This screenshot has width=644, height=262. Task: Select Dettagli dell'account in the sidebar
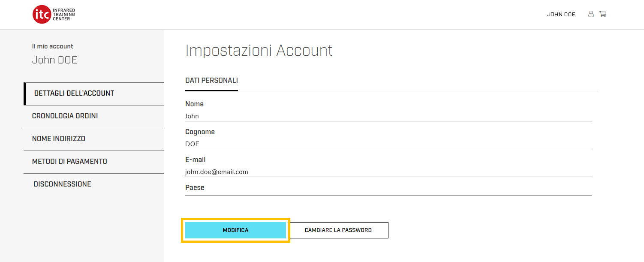click(74, 93)
